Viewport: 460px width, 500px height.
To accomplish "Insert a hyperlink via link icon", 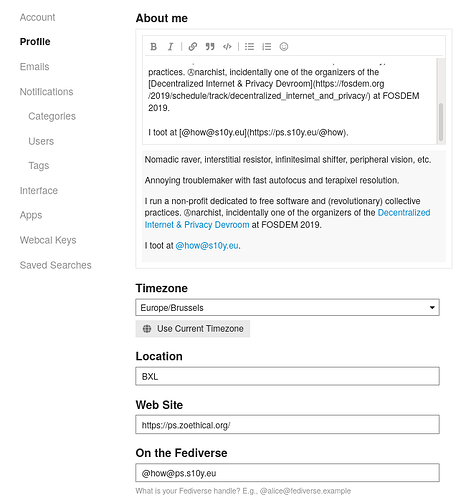I will (x=193, y=47).
